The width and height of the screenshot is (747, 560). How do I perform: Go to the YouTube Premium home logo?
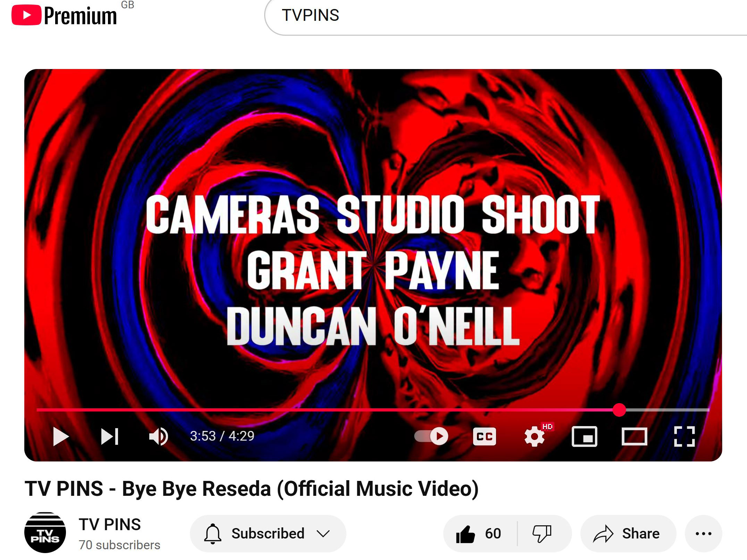(65, 16)
